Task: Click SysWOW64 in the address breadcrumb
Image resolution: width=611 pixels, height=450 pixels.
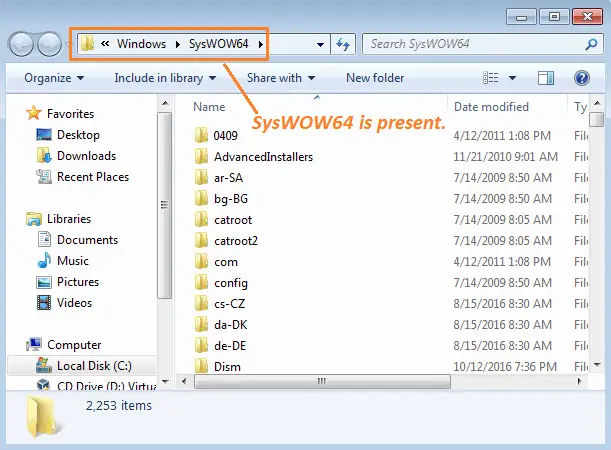Action: pos(219,44)
